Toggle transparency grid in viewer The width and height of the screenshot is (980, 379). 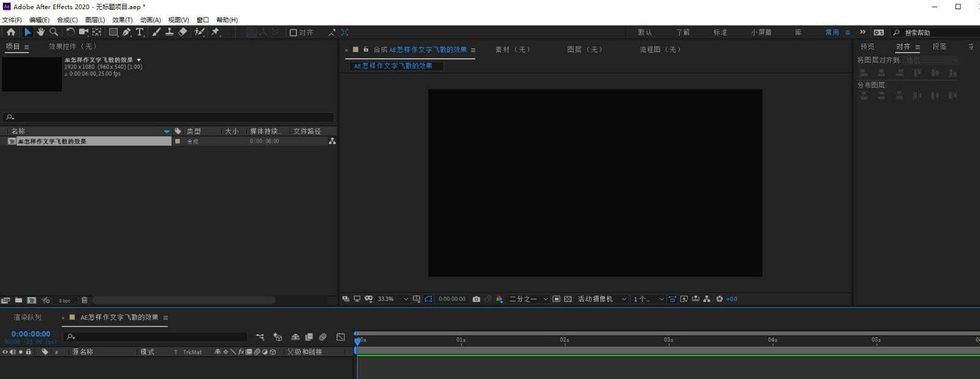[x=568, y=299]
